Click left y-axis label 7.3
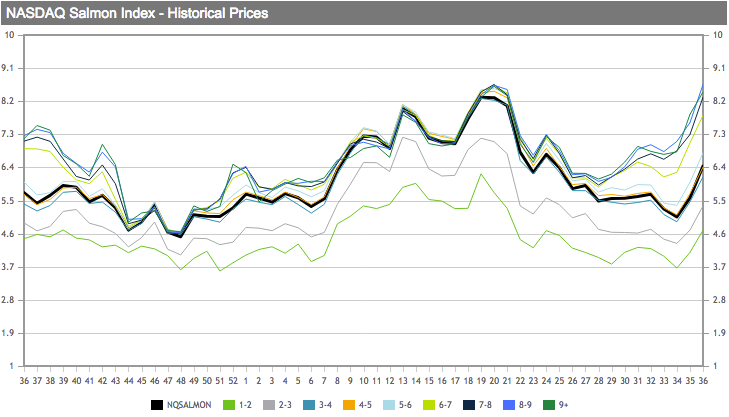The image size is (729, 417). [x=8, y=134]
